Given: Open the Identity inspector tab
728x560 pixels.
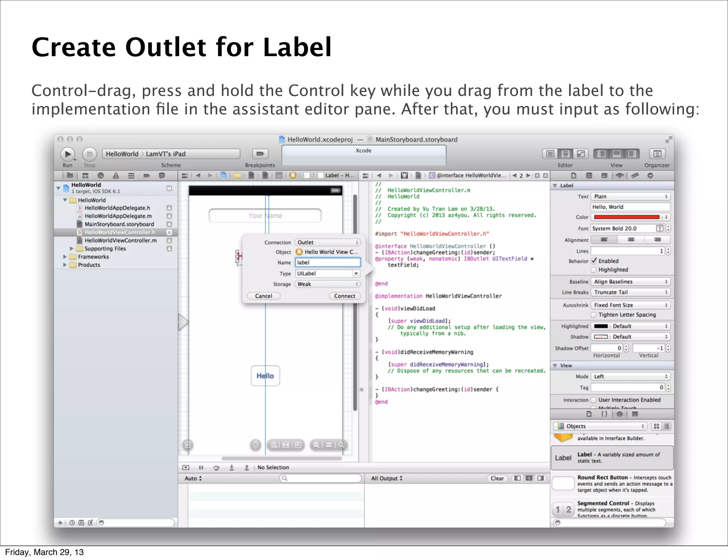Looking at the screenshot, I should (604, 176).
